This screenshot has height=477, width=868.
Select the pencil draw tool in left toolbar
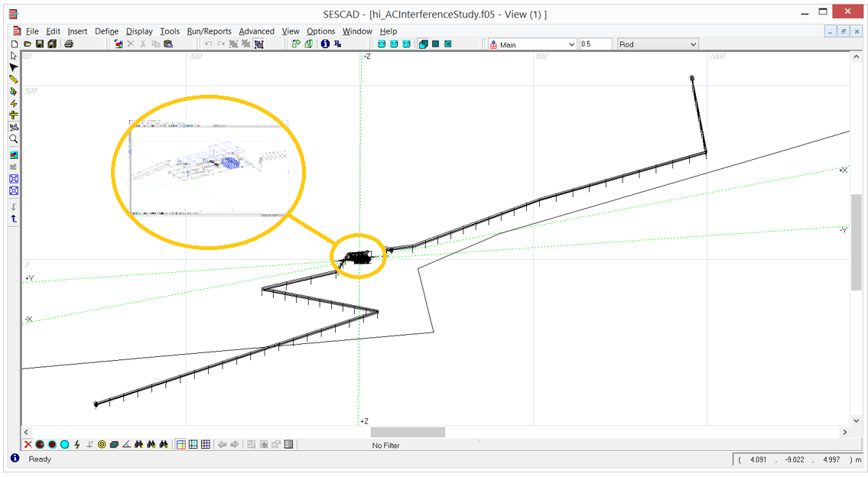point(14,79)
